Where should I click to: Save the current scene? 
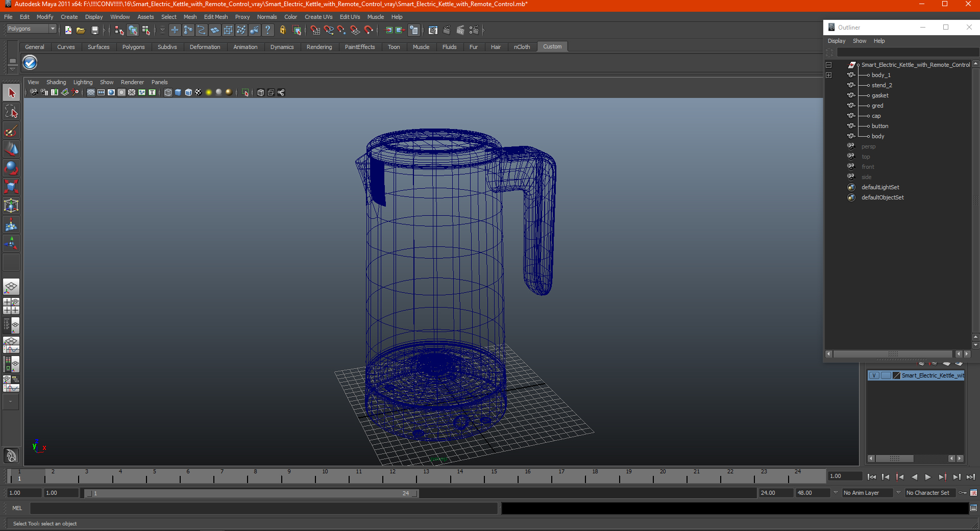pyautogui.click(x=94, y=31)
